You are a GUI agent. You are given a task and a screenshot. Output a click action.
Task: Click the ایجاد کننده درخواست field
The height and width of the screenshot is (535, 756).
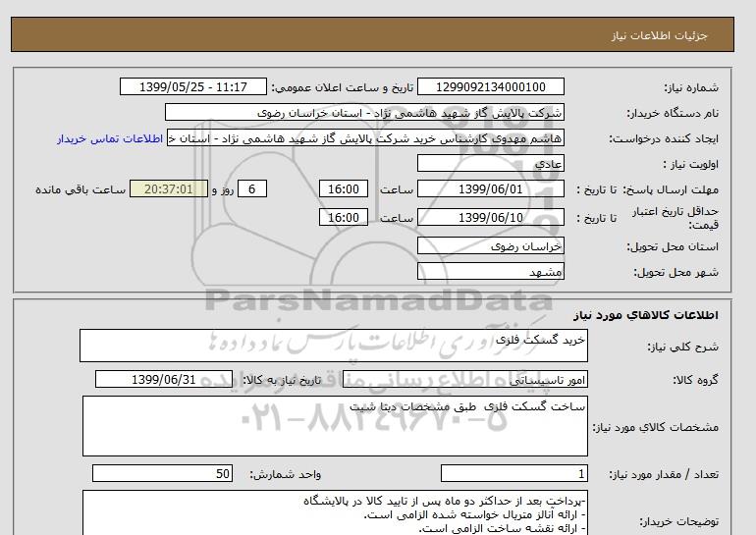coord(365,137)
